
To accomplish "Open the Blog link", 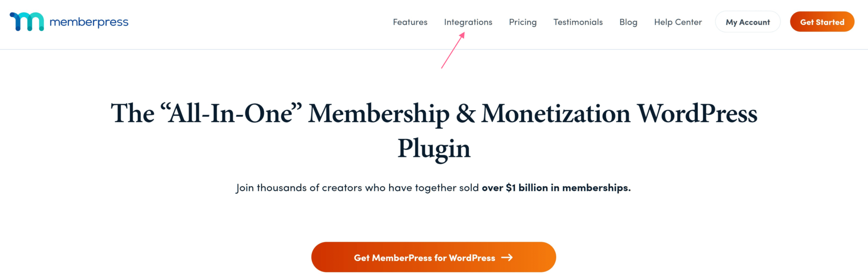I will point(628,22).
